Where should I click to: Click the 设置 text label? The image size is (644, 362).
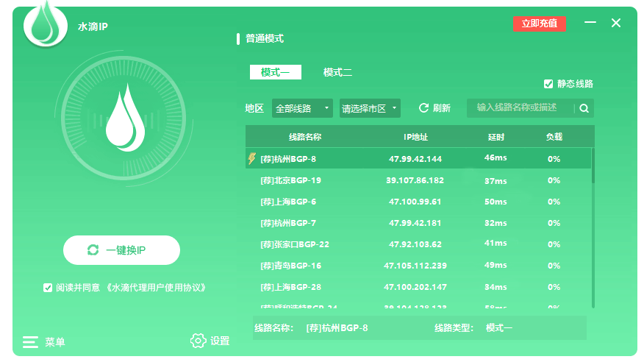pos(220,341)
